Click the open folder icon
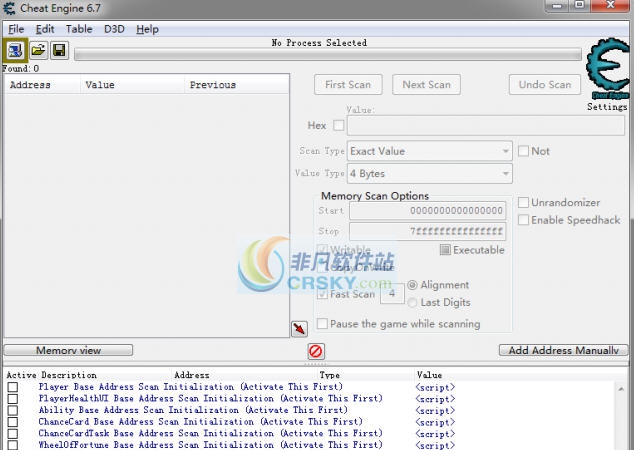This screenshot has height=450, width=634. 38,50
